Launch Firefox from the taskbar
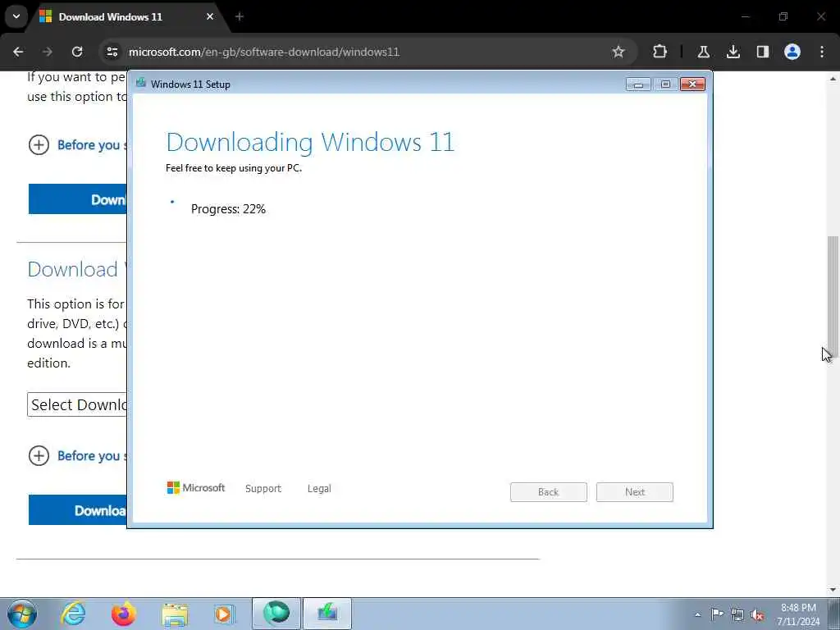Image resolution: width=840 pixels, height=630 pixels. click(123, 614)
